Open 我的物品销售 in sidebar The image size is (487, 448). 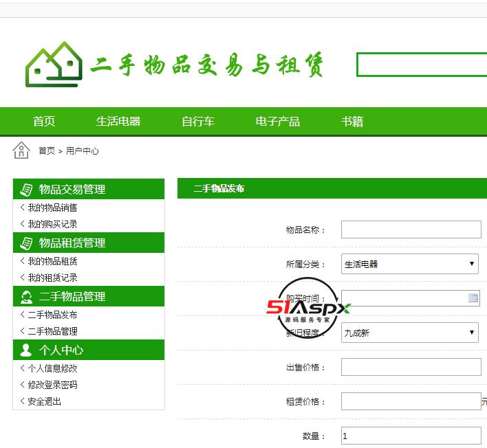pyautogui.click(x=52, y=208)
